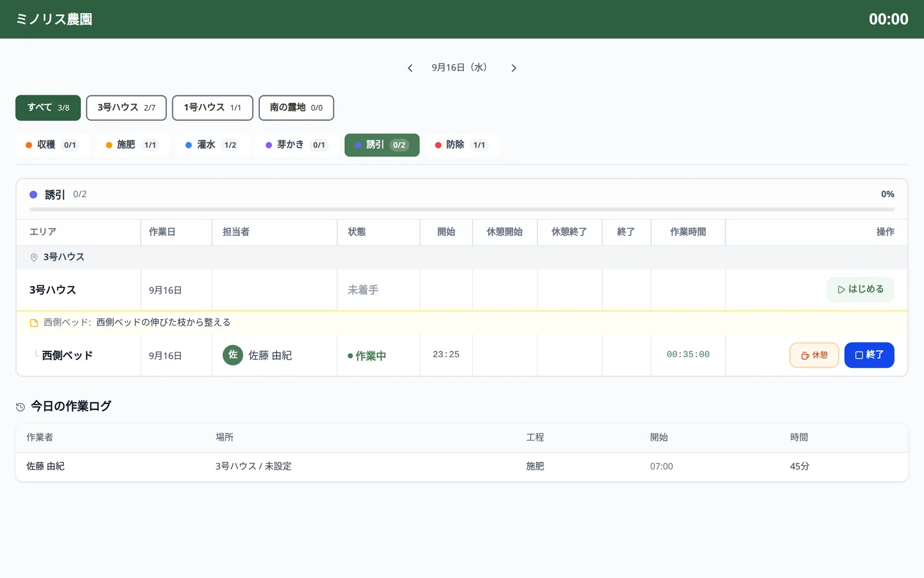Click the 00:35:00 elapsed time cell
The width and height of the screenshot is (924, 578).
(x=688, y=354)
